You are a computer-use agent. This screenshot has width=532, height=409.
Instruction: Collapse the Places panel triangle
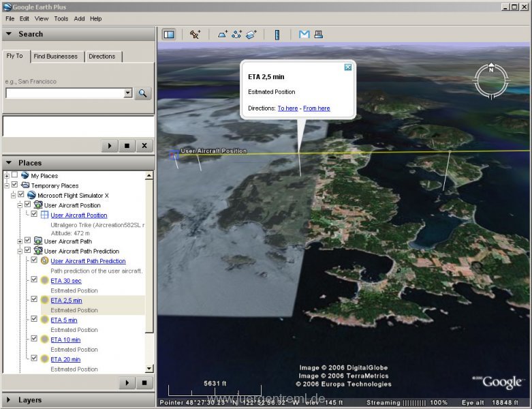pos(9,163)
